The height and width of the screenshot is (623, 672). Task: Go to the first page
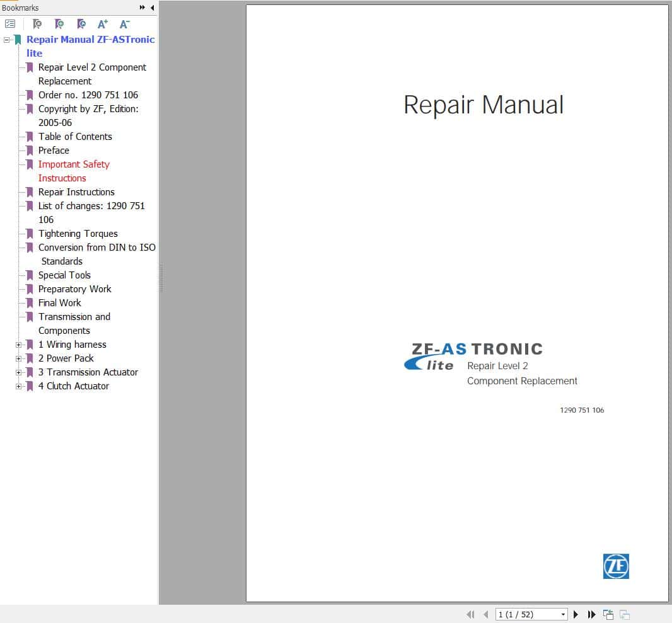pyautogui.click(x=470, y=614)
